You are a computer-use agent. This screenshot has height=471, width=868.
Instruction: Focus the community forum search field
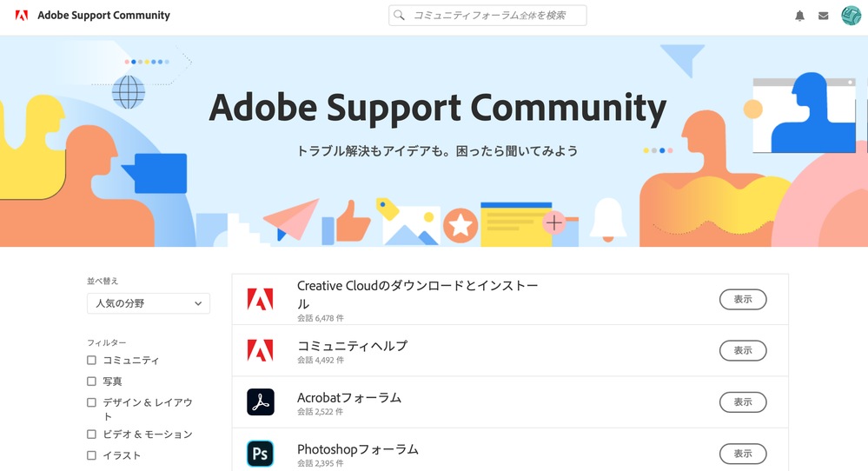(x=487, y=16)
